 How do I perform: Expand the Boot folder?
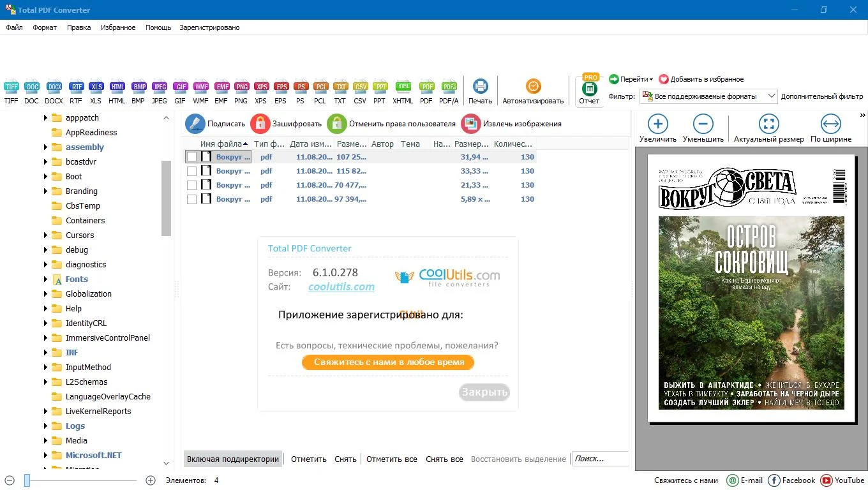click(x=45, y=177)
